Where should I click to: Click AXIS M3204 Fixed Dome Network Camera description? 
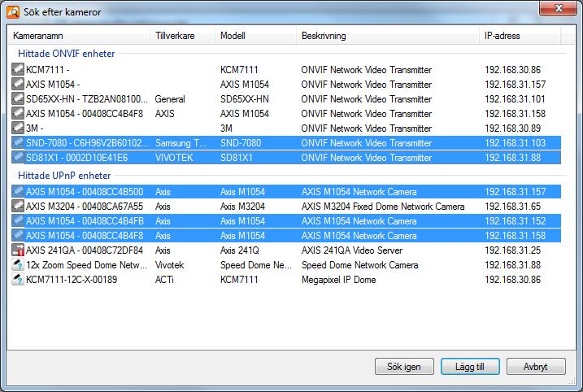(383, 207)
